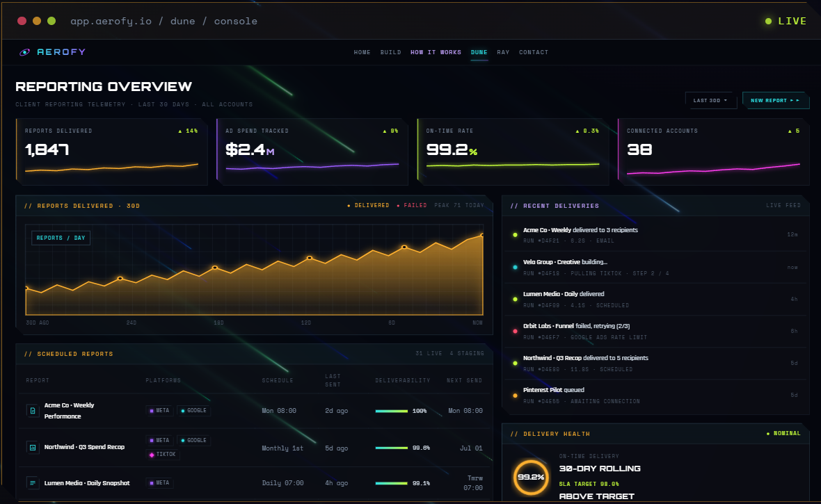
Task: Click the Aerofy logo icon
Action: click(x=24, y=52)
